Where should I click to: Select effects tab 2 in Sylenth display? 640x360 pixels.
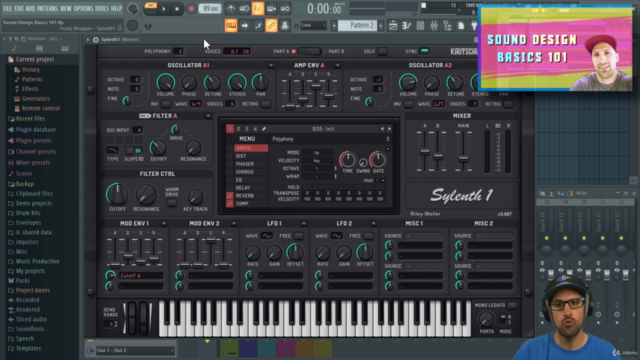(x=238, y=129)
